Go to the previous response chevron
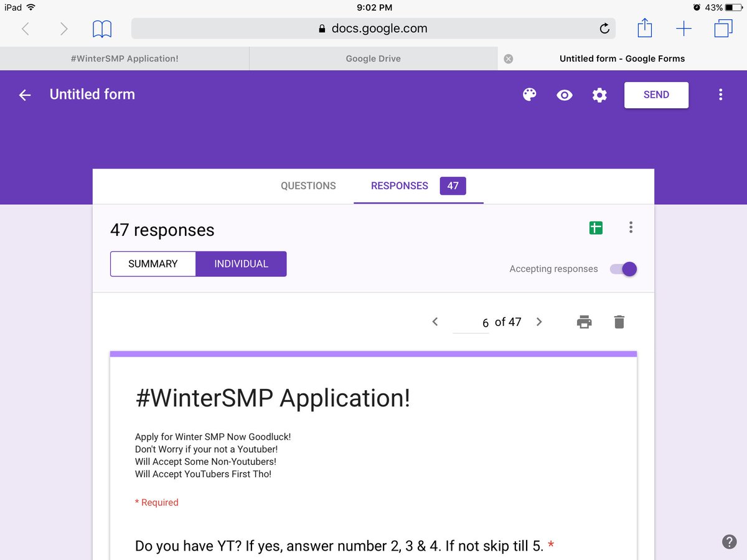Screen dimensions: 747x560 tap(435, 322)
